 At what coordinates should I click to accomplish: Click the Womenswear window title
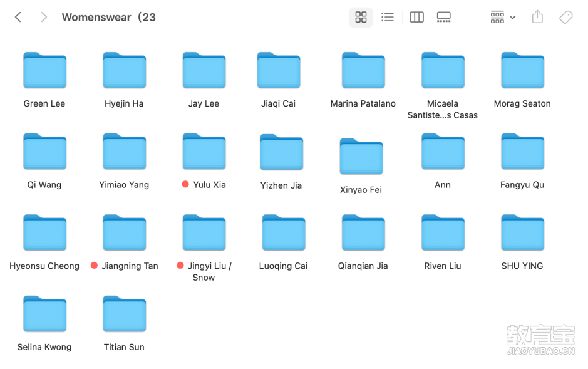pyautogui.click(x=109, y=18)
